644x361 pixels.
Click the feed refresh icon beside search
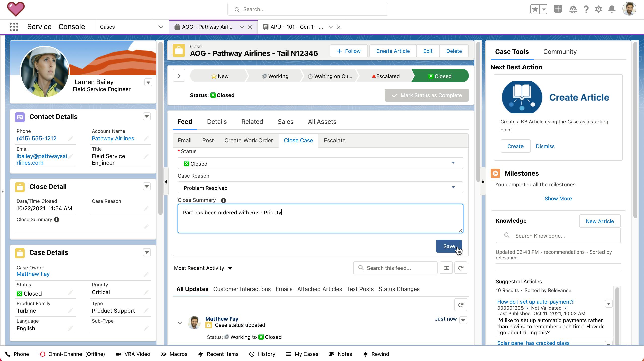tap(461, 268)
